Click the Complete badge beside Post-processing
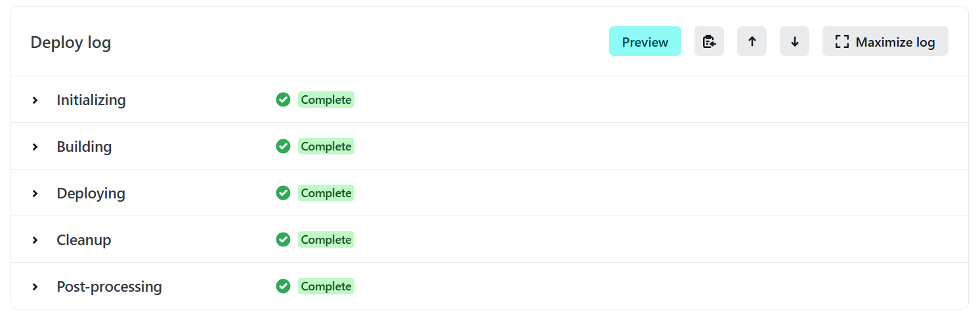This screenshot has width=980, height=318. (x=326, y=286)
